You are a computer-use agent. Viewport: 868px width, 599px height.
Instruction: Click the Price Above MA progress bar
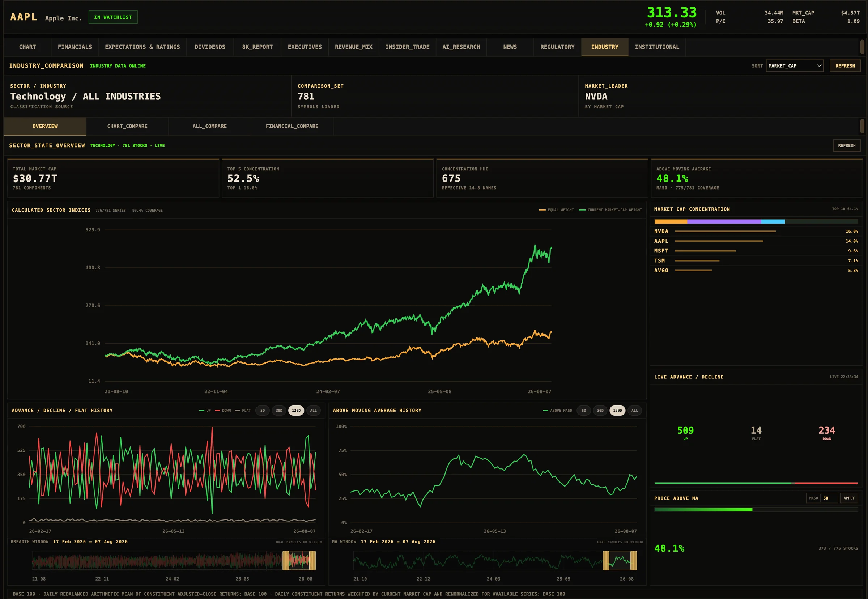pyautogui.click(x=756, y=510)
